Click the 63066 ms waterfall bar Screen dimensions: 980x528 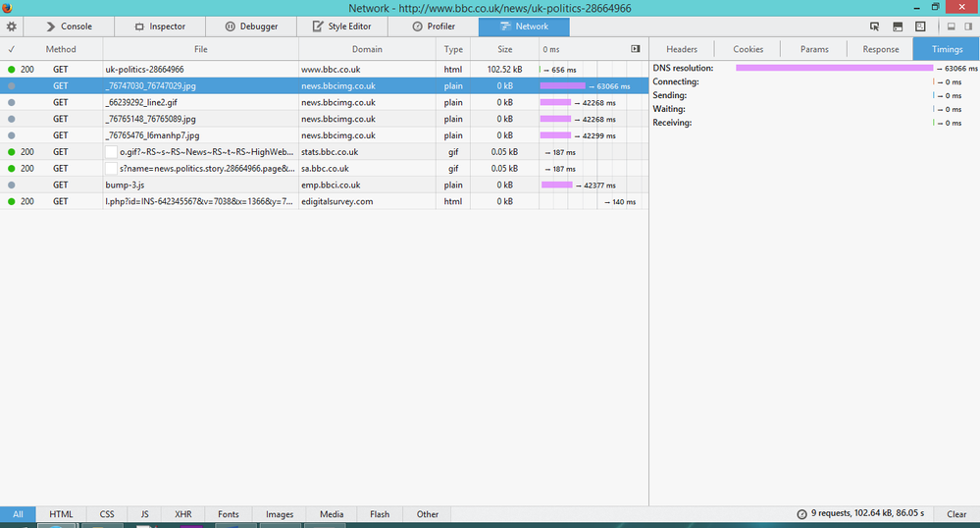[562, 85]
